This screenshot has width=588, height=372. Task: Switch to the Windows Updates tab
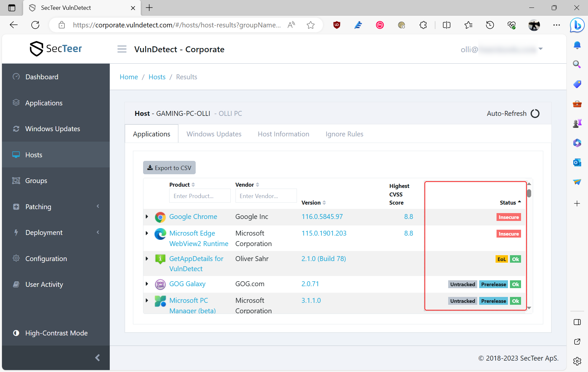[x=214, y=134]
